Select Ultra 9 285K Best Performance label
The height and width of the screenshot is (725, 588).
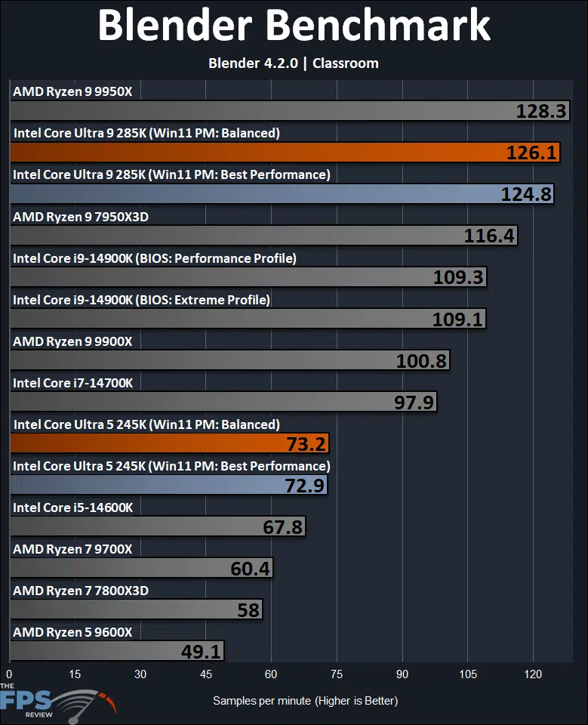tap(171, 174)
